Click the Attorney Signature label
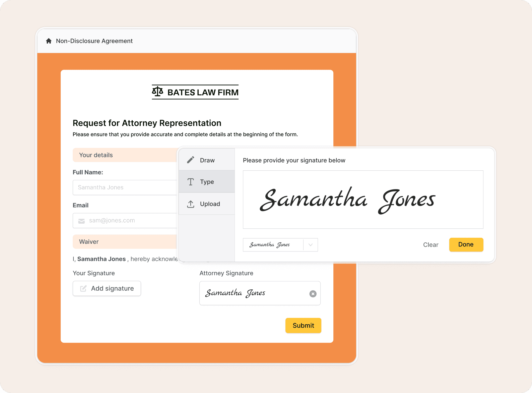 pos(226,273)
